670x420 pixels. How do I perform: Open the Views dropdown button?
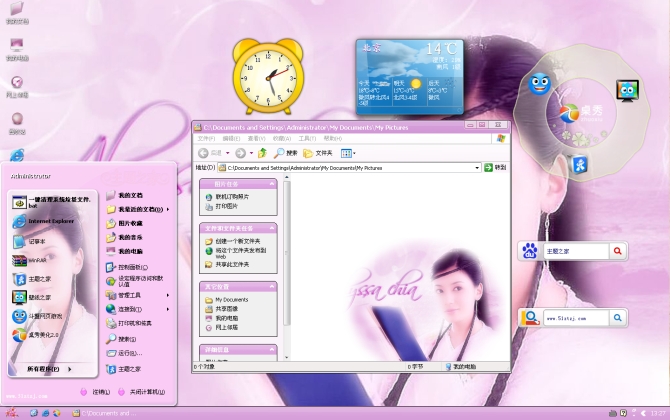(348, 153)
